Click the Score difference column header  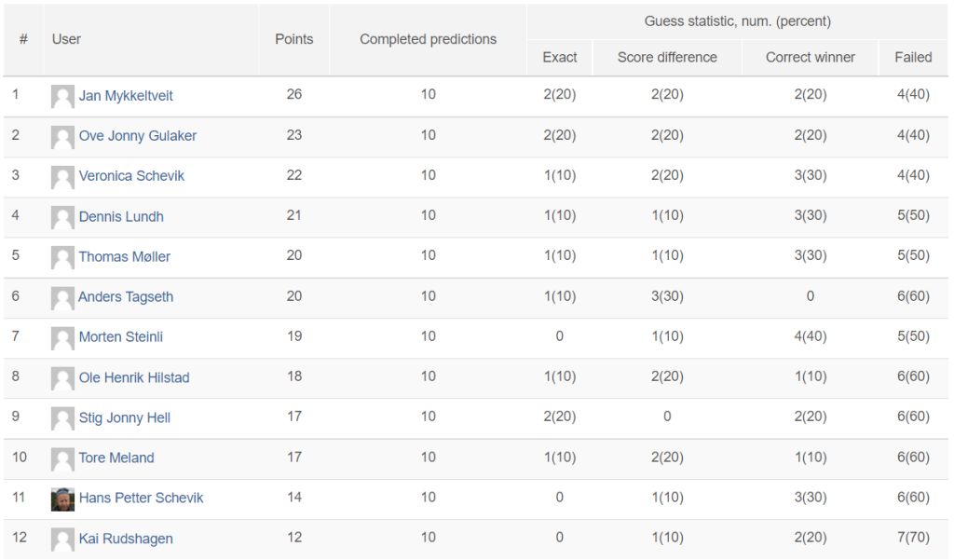(667, 58)
